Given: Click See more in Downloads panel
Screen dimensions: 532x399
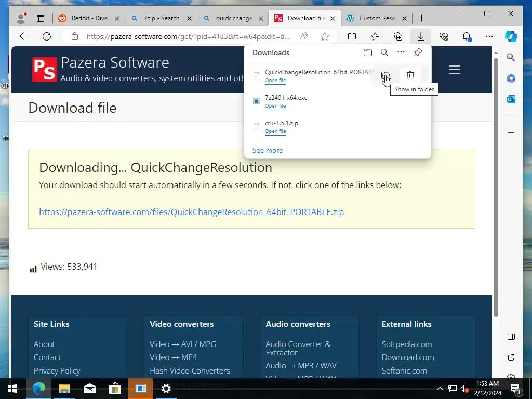Looking at the screenshot, I should (x=268, y=150).
